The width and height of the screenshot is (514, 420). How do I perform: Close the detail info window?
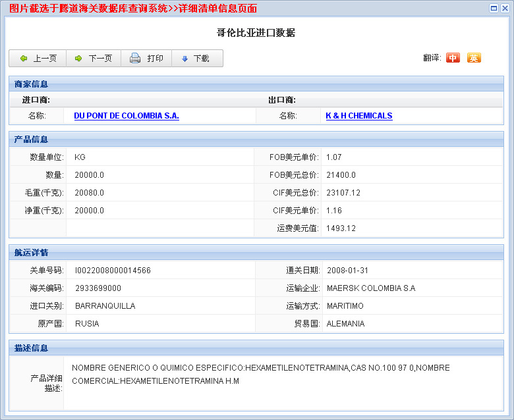click(x=504, y=8)
